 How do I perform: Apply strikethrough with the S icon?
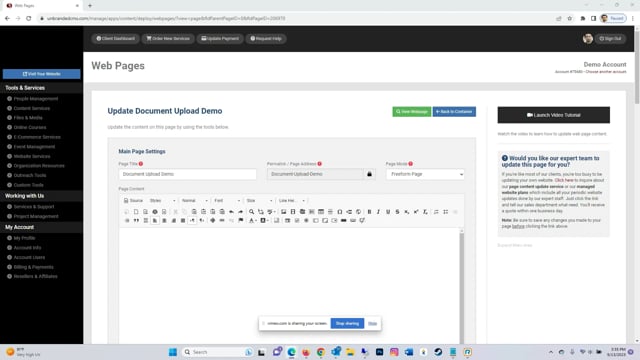click(397, 212)
